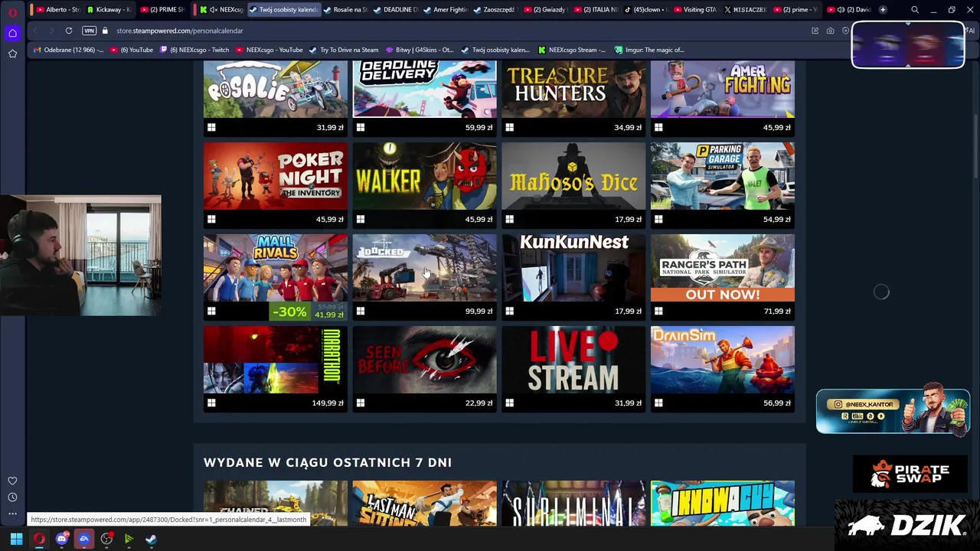Open the history clock icon in sidebar

tap(12, 497)
